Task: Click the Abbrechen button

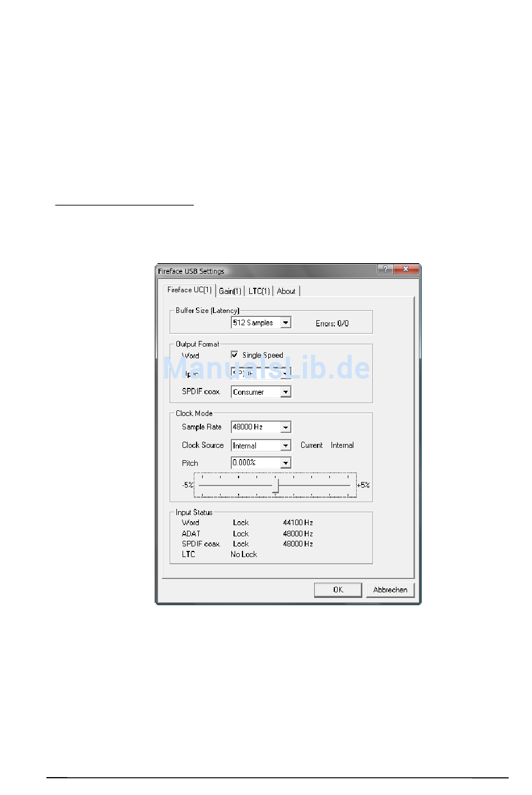Action: [x=390, y=590]
